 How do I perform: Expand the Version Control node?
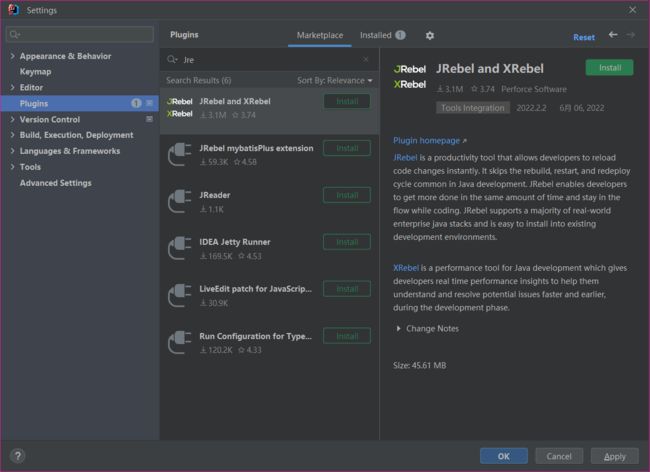(x=12, y=119)
